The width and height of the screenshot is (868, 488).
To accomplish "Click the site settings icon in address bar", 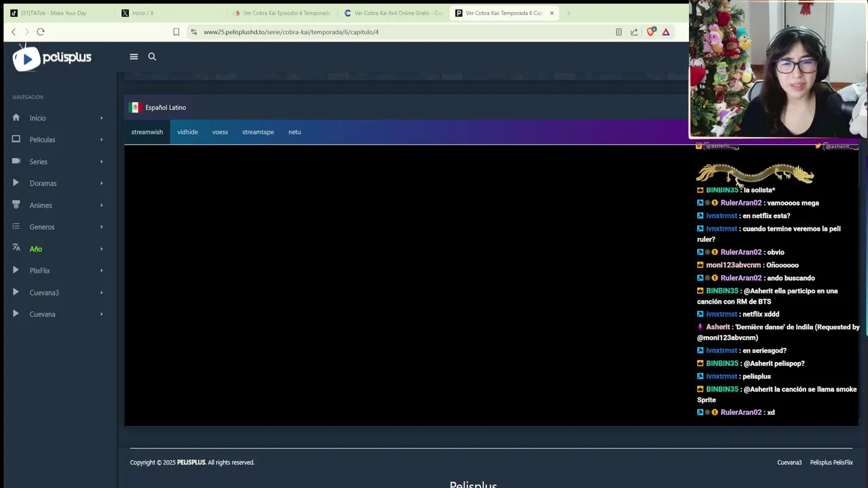I will [194, 32].
